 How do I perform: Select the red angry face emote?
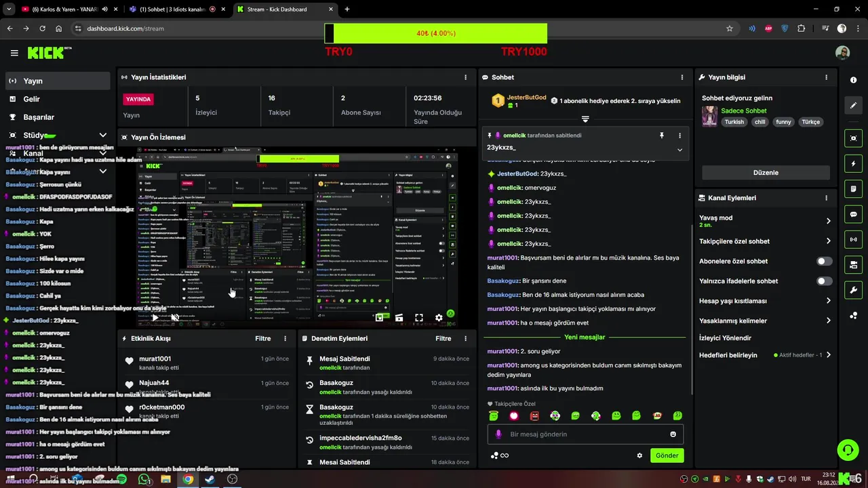pyautogui.click(x=534, y=416)
